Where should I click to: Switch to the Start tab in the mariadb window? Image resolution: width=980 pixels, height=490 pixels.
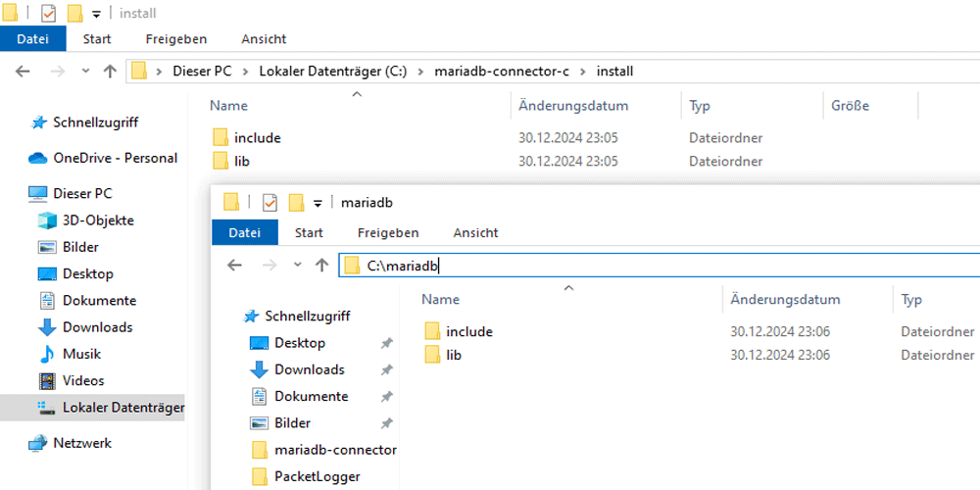click(x=309, y=233)
